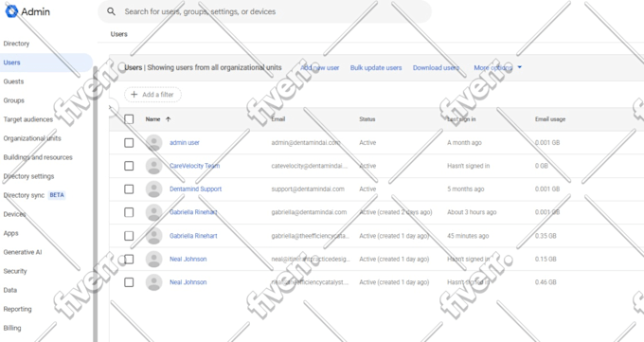This screenshot has height=342, width=644.
Task: Click the avatar icon for CareVelocity Team
Action: click(153, 166)
